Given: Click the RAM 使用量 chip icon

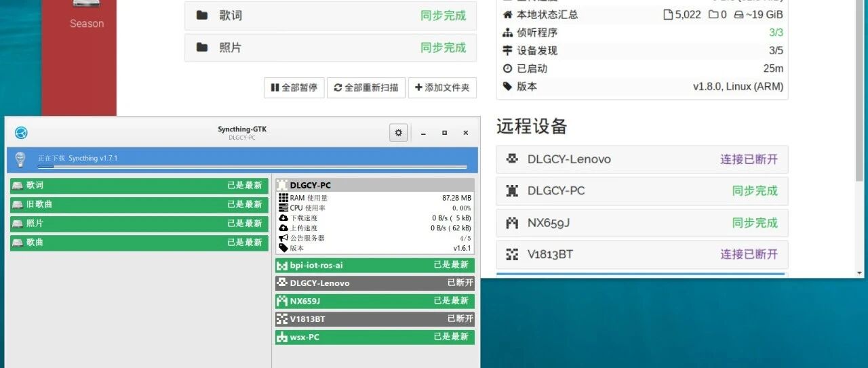Looking at the screenshot, I should (x=283, y=198).
